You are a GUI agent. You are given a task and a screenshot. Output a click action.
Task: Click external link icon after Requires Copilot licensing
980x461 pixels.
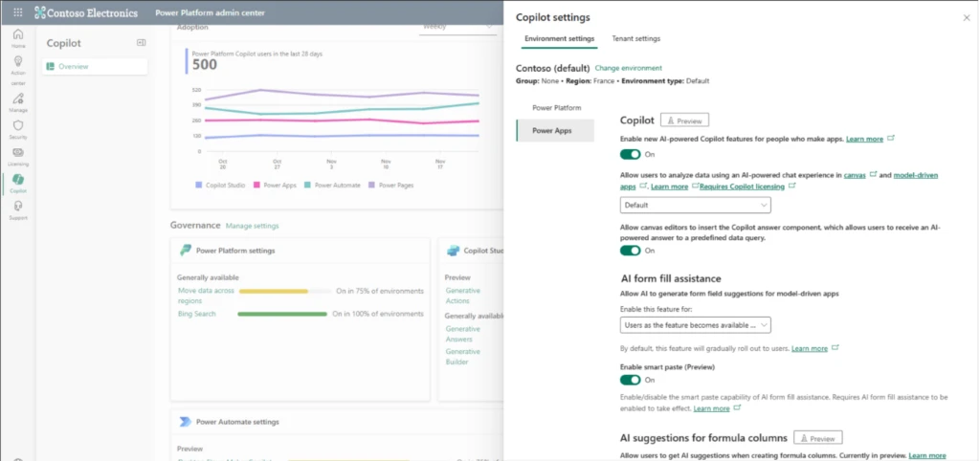click(791, 187)
